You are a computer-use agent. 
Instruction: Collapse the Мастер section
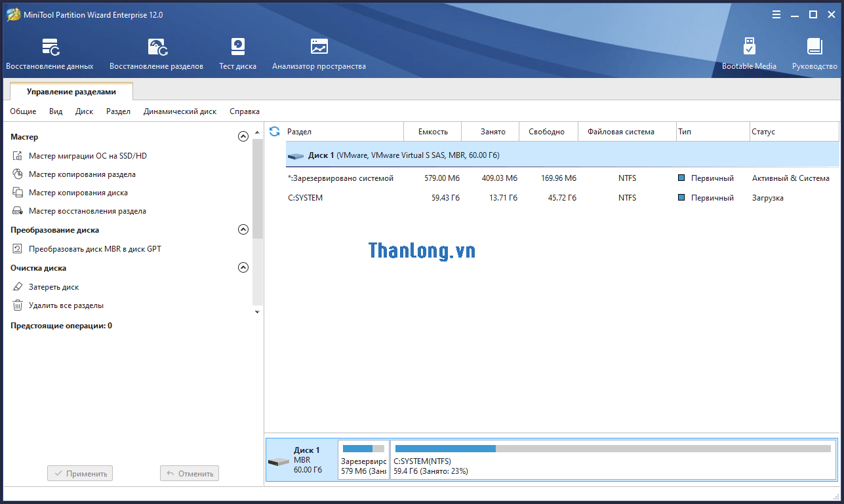243,137
